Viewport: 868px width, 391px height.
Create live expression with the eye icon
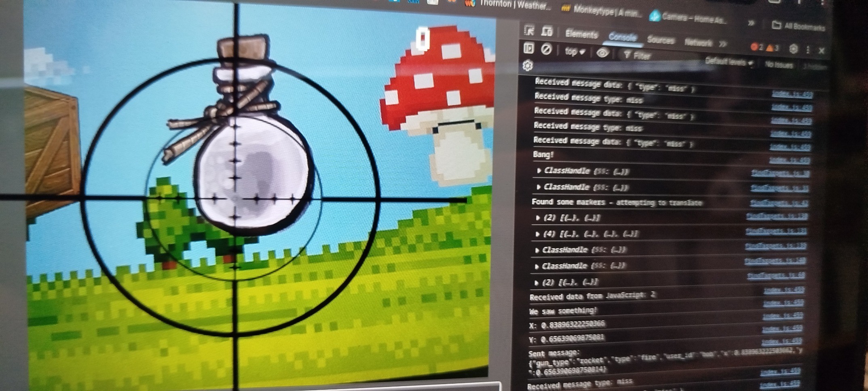(x=602, y=53)
